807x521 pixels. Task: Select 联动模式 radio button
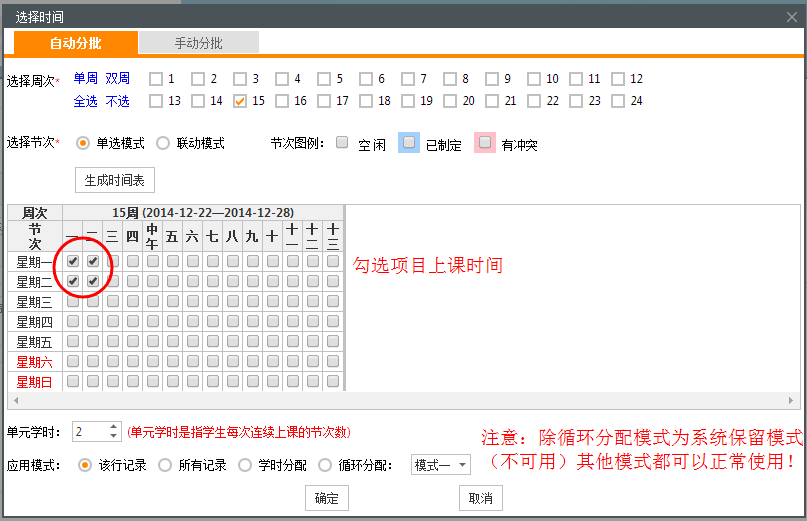click(x=164, y=143)
